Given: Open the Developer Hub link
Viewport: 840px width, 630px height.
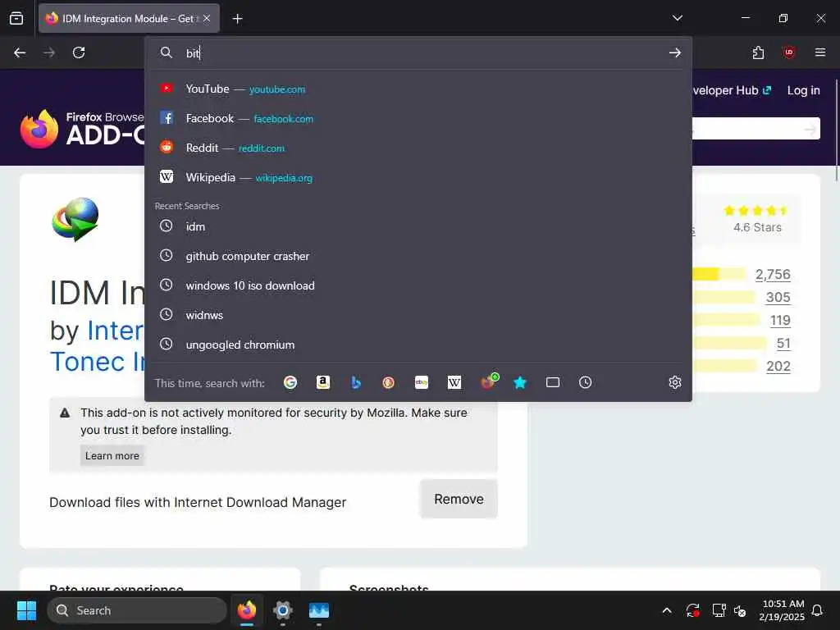Looking at the screenshot, I should [x=733, y=90].
